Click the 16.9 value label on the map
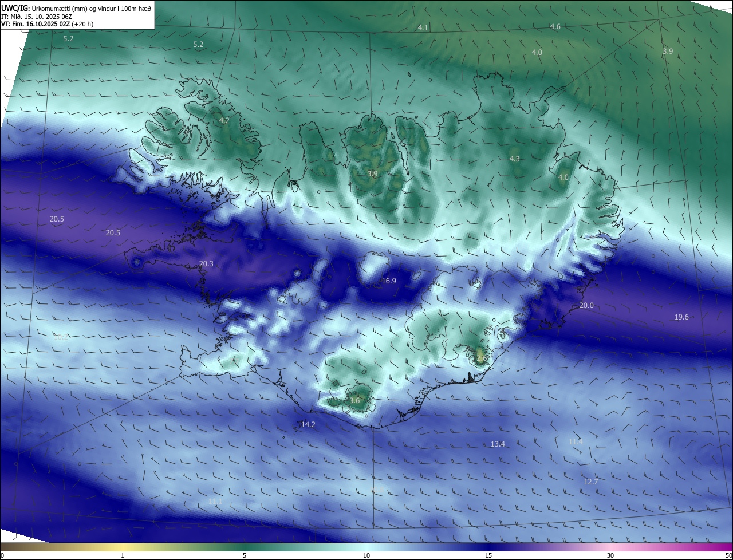The image size is (733, 560). 389,281
